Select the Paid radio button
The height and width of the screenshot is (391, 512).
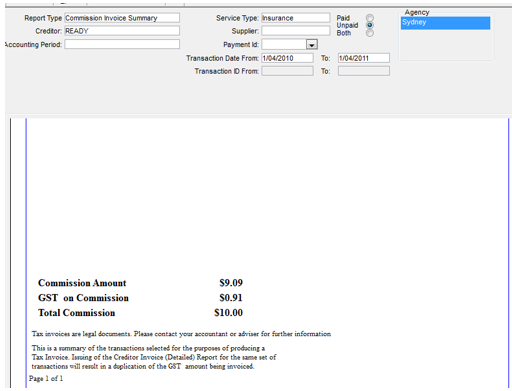pos(370,18)
